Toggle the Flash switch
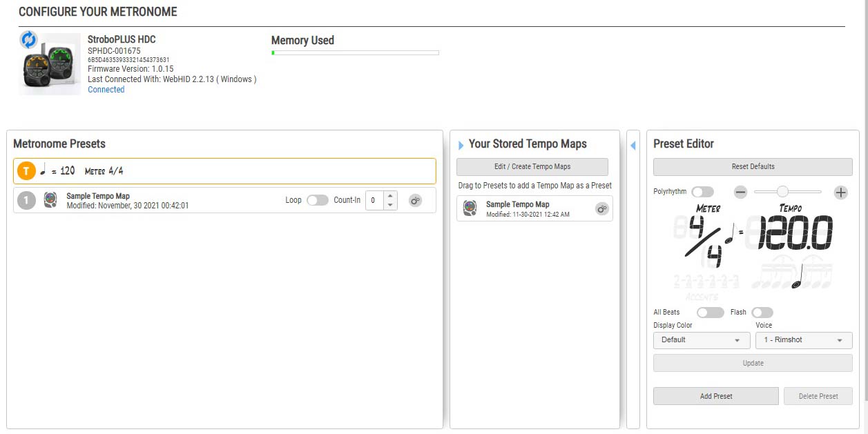Viewport: 868px width, 434px height. 762,313
